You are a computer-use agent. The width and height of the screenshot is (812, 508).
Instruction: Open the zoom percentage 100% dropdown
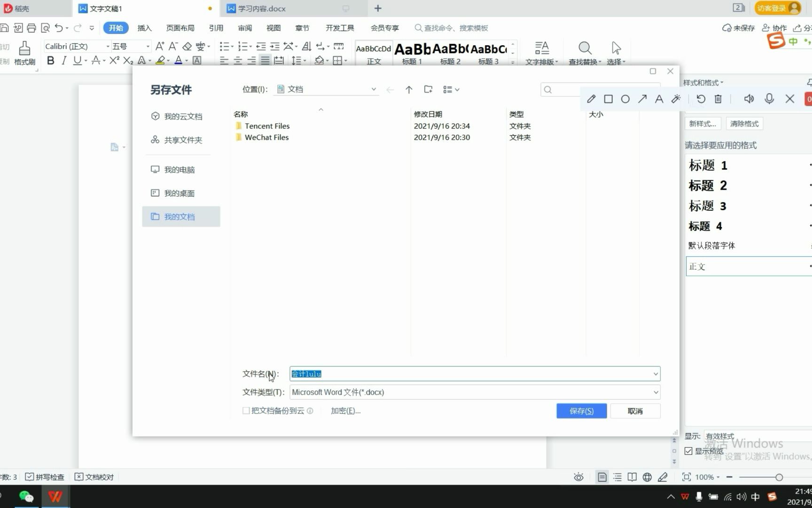(707, 477)
